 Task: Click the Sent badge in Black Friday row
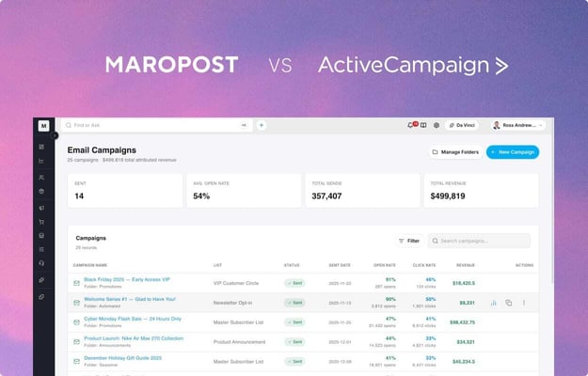tap(294, 283)
